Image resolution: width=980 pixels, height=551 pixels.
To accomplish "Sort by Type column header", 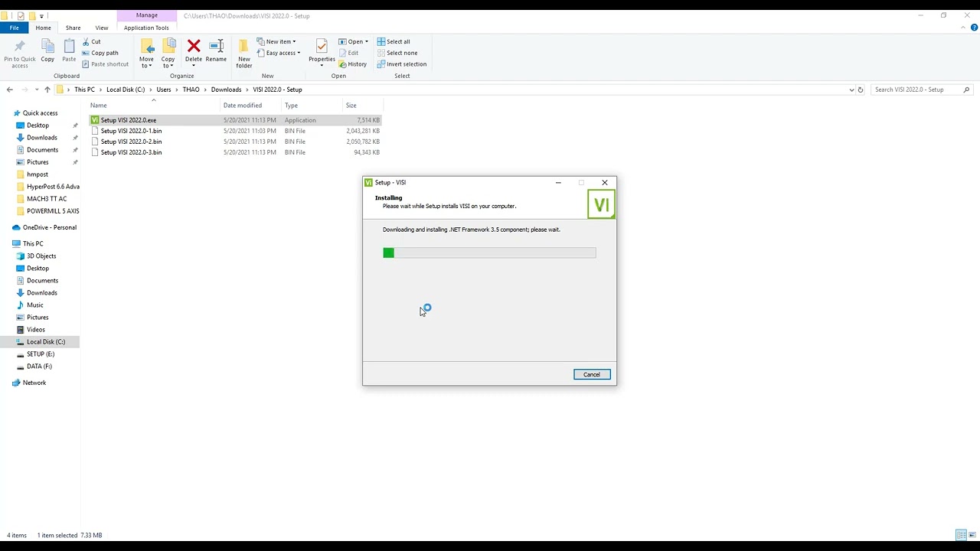I will (312, 106).
